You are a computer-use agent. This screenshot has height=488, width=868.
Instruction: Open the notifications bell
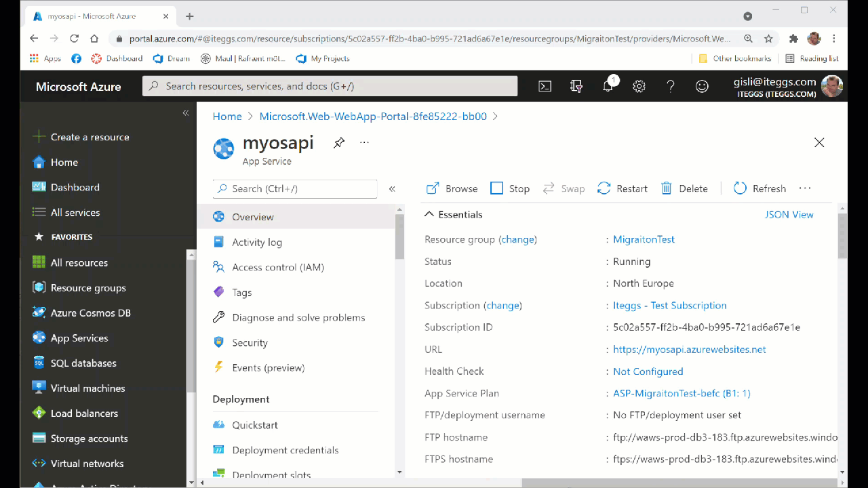coord(608,85)
